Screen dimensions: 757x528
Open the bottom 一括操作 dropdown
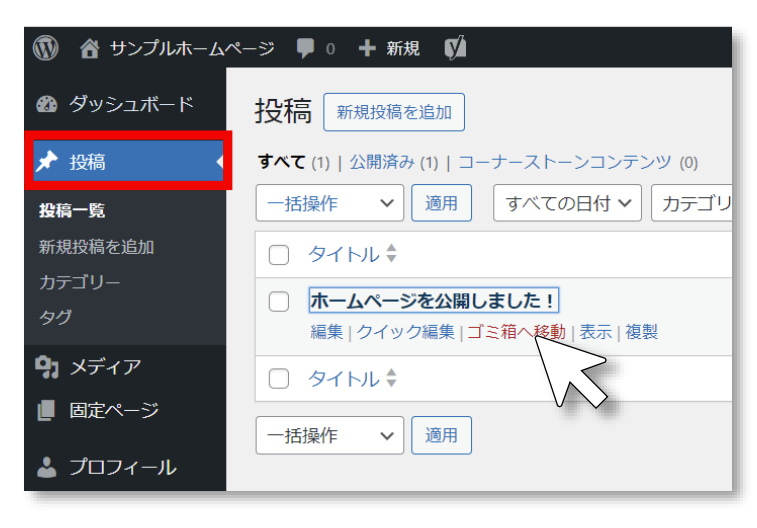coord(329,435)
